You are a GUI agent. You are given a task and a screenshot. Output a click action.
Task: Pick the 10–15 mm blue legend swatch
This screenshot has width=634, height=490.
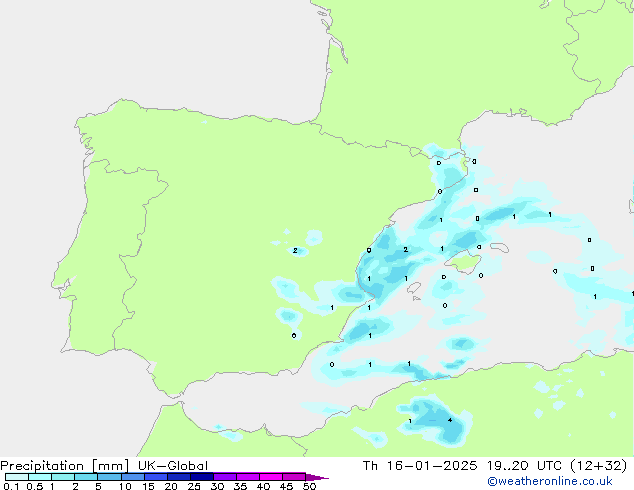pos(133,477)
